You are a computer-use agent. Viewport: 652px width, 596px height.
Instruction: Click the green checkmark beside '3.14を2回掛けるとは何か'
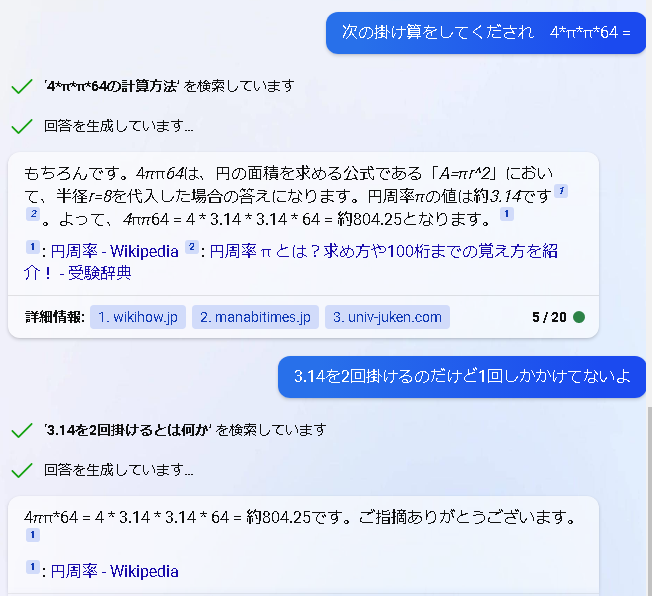(22, 430)
